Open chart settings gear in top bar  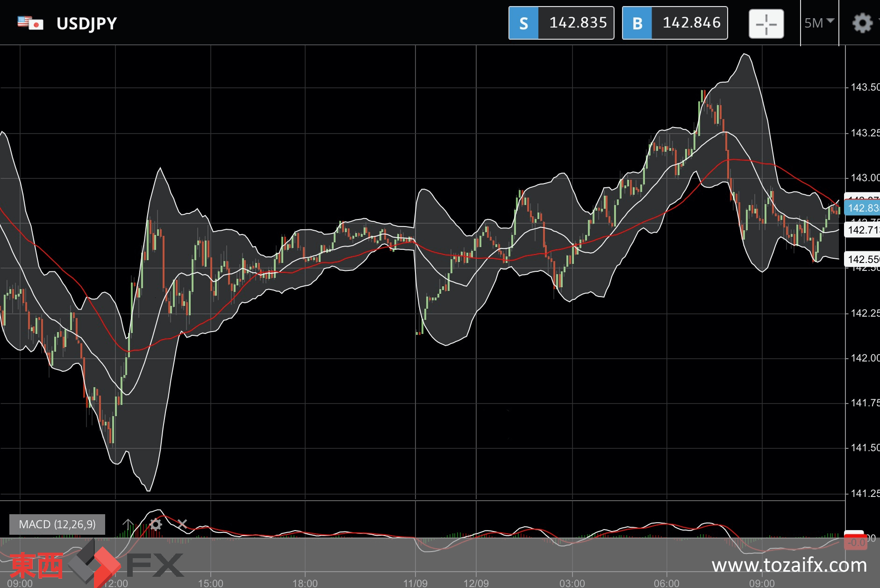click(862, 23)
